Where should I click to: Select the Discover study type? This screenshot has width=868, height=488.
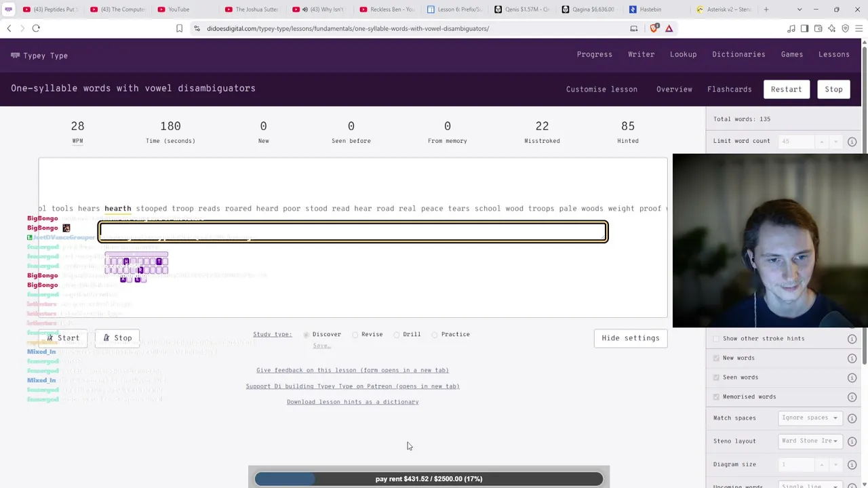[x=307, y=335]
